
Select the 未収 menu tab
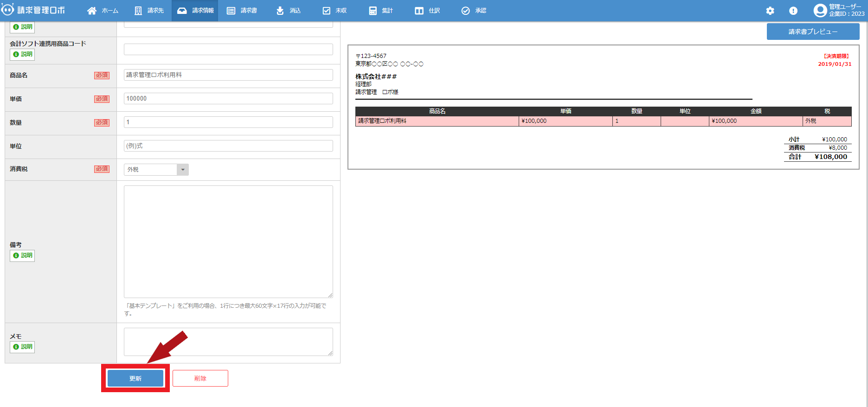[334, 11]
